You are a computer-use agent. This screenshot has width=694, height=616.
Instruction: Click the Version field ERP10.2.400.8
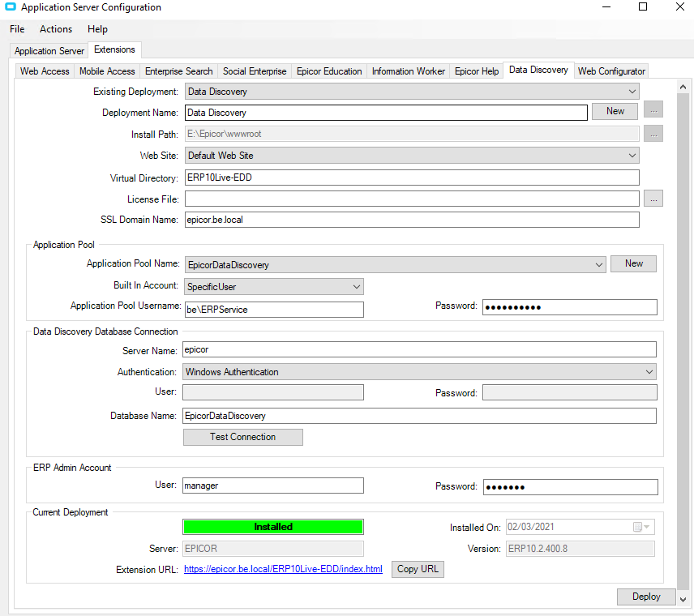(x=580, y=549)
